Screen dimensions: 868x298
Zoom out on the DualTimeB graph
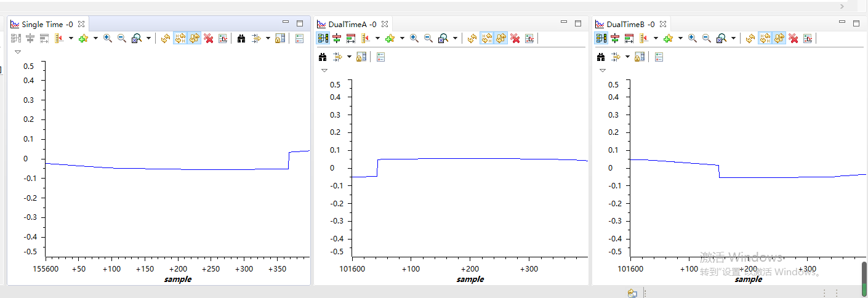click(707, 38)
